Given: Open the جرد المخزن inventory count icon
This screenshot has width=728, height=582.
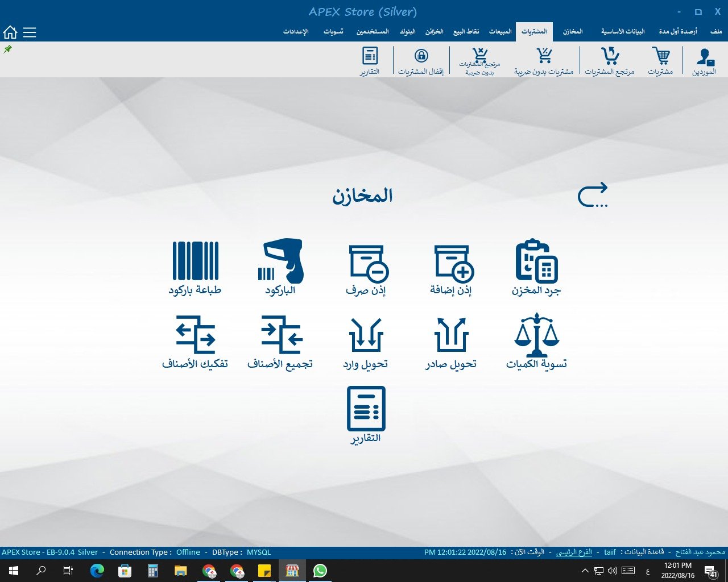Looking at the screenshot, I should click(536, 262).
